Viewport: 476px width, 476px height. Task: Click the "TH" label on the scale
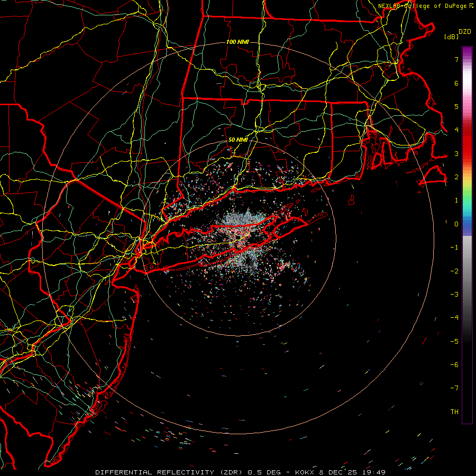point(454,411)
